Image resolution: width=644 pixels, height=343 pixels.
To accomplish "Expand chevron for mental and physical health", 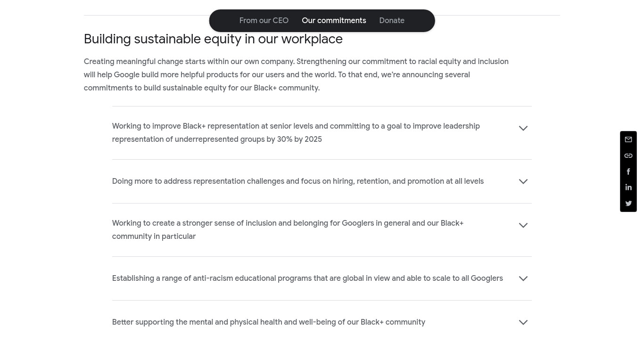I will [523, 322].
